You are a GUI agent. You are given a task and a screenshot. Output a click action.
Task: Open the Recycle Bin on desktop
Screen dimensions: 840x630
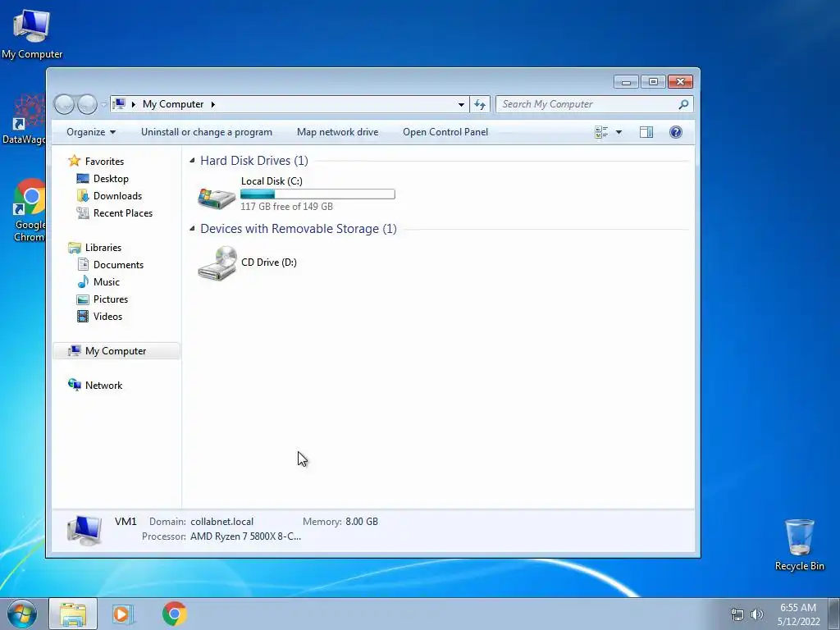799,545
